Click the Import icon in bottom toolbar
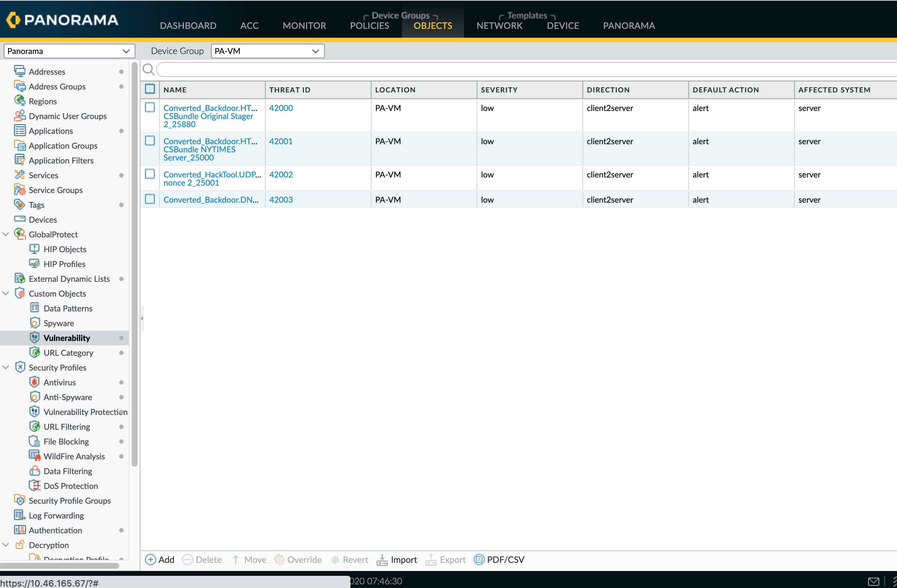The height and width of the screenshot is (588, 897). coord(382,560)
